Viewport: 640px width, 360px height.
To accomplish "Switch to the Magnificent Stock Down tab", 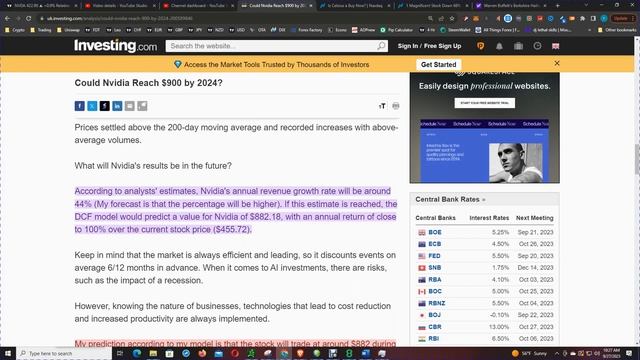I will [x=433, y=6].
